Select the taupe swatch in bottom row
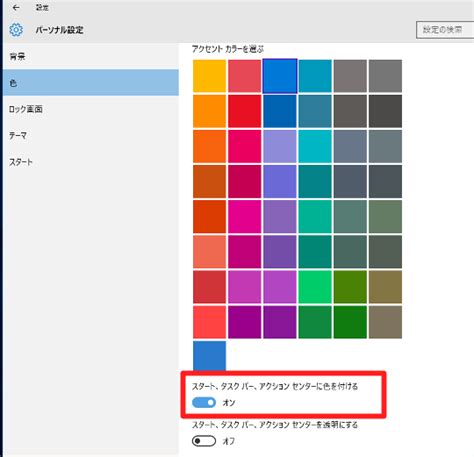 pos(385,322)
